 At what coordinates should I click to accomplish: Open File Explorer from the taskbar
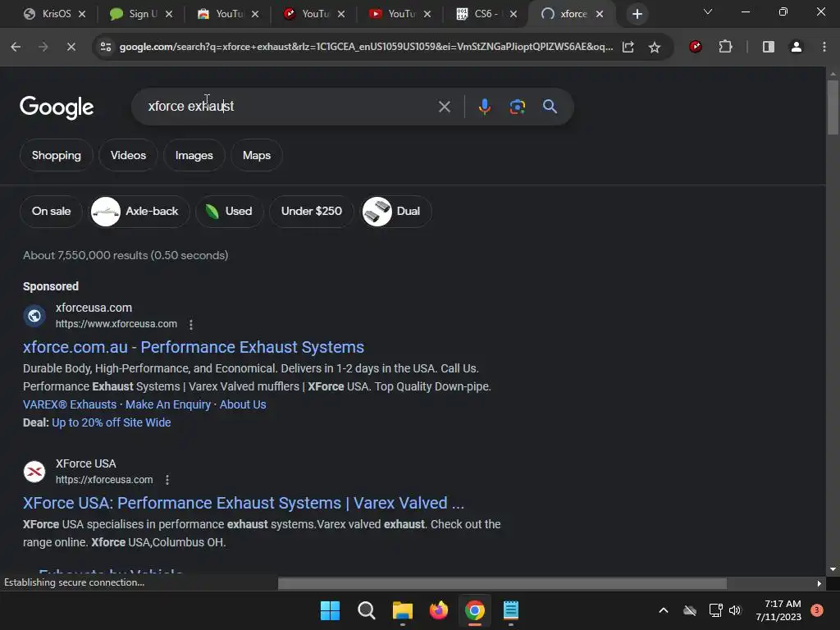pos(402,610)
